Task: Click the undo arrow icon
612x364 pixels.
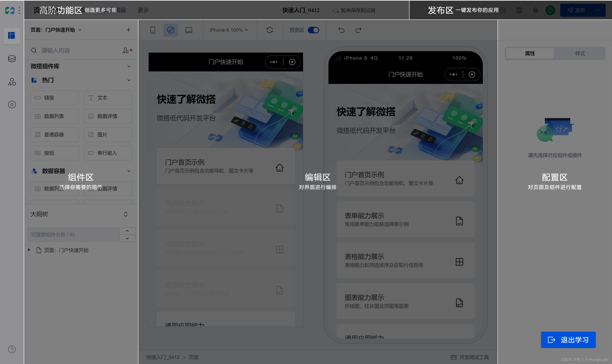Action: (x=341, y=30)
